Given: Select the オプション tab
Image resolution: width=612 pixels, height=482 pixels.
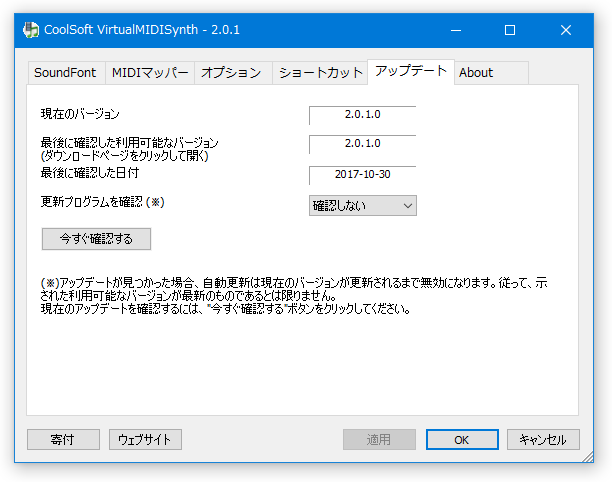Looking at the screenshot, I should click(233, 73).
